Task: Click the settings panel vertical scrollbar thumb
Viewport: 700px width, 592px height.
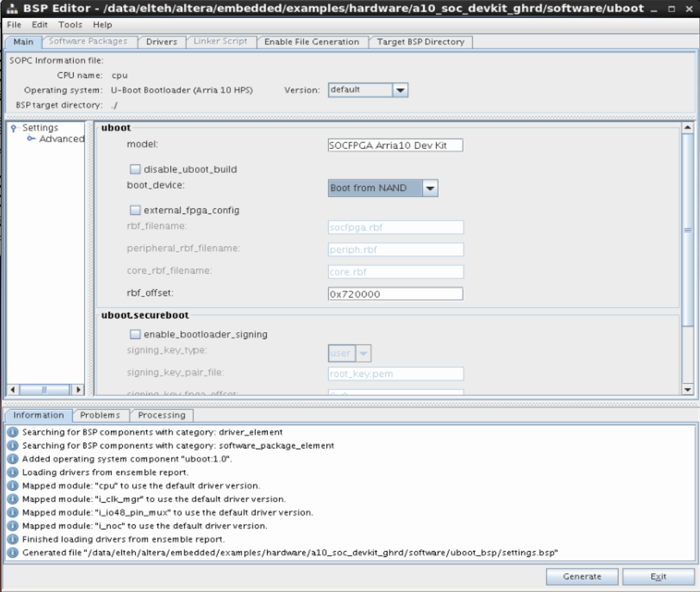Action: pyautogui.click(x=688, y=229)
